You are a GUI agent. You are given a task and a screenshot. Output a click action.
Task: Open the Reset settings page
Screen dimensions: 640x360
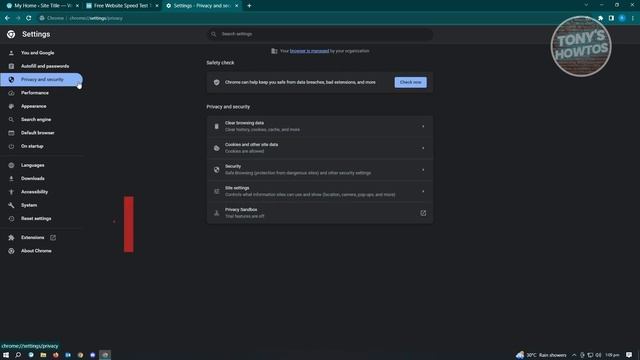point(36,219)
